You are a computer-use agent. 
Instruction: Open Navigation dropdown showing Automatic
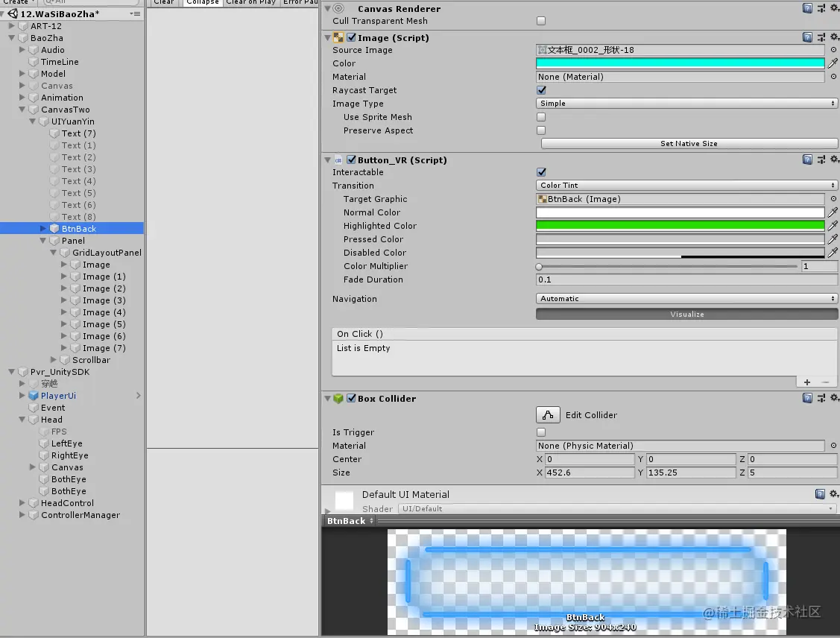pos(686,298)
